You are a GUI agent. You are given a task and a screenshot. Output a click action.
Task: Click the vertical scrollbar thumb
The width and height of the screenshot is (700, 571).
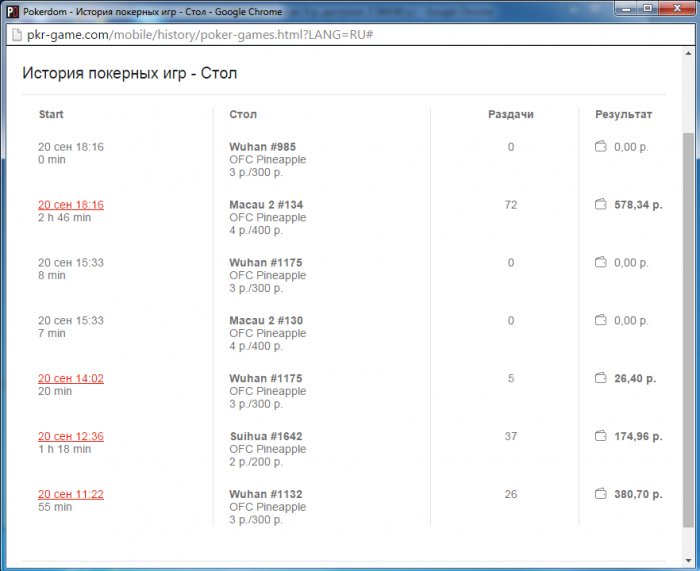point(688,329)
